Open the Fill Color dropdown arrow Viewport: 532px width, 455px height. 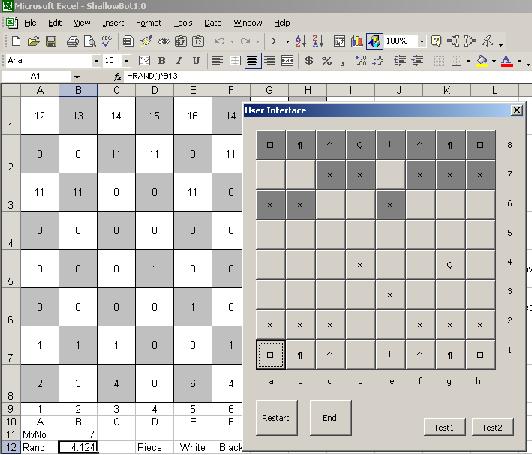[494, 61]
